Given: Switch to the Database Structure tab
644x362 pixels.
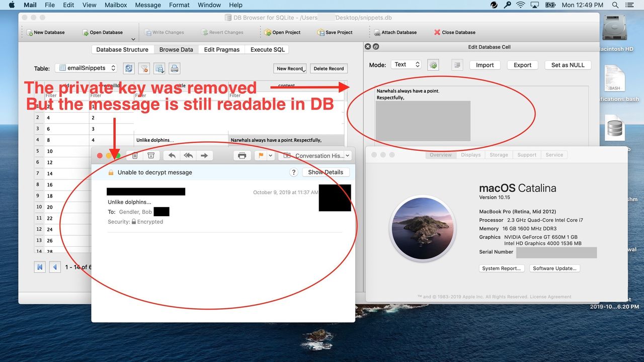Looking at the screenshot, I should click(122, 49).
